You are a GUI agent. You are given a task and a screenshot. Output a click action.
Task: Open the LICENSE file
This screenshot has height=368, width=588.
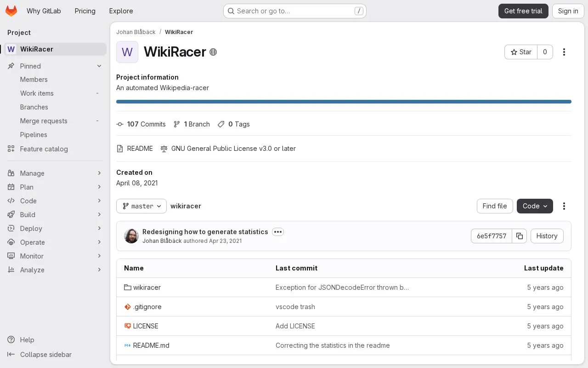pos(146,326)
